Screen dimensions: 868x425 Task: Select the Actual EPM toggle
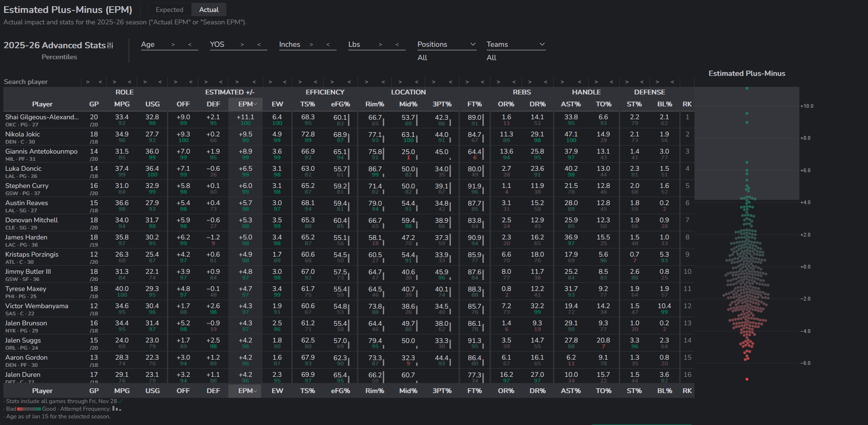(209, 10)
